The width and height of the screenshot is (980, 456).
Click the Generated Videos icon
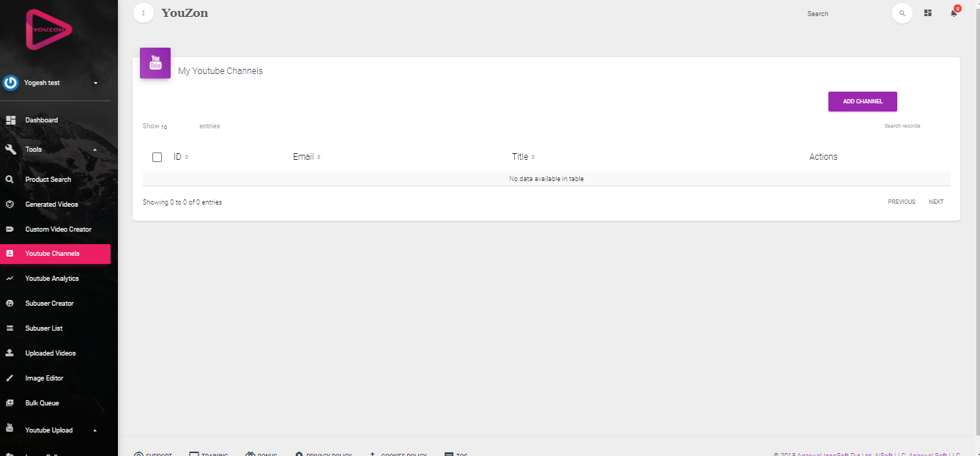coord(10,205)
